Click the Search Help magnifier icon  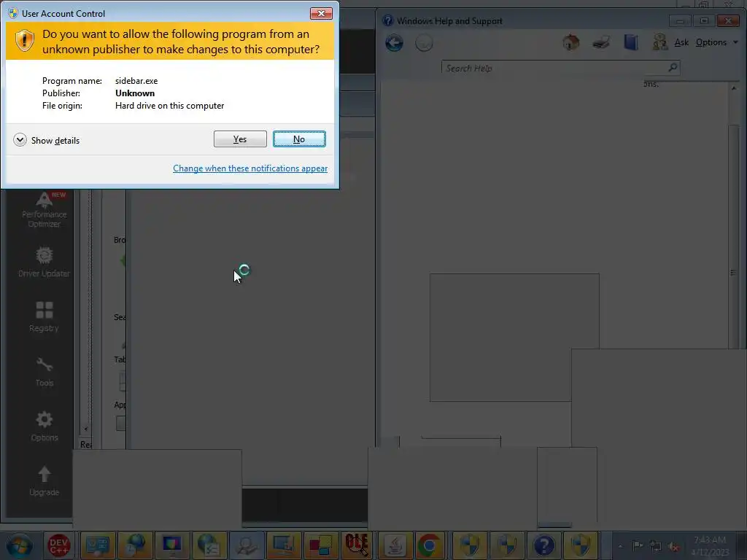point(673,68)
